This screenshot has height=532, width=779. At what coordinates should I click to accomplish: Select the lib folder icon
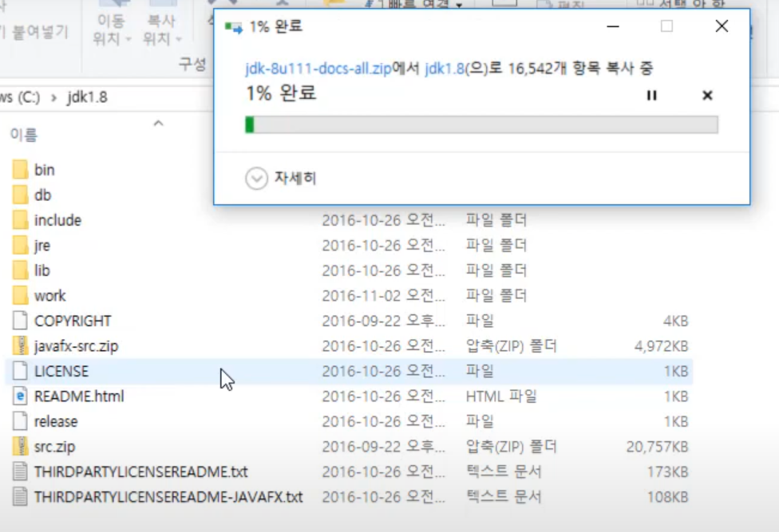pyautogui.click(x=21, y=270)
